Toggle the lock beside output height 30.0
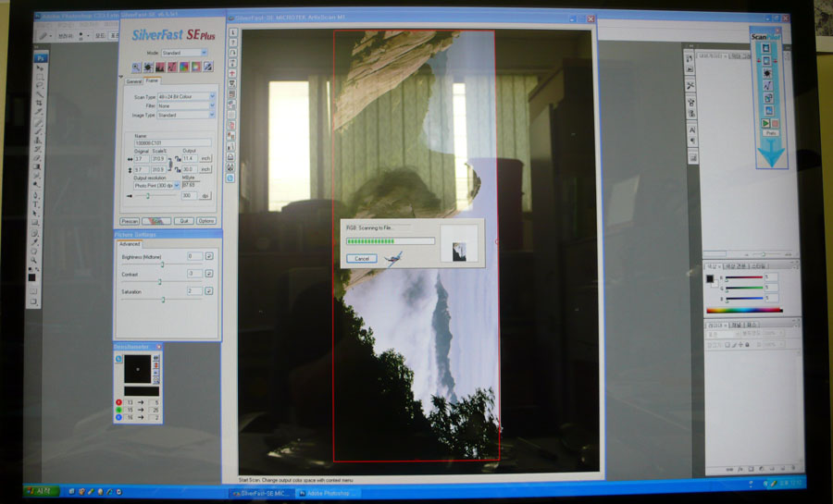 click(178, 169)
